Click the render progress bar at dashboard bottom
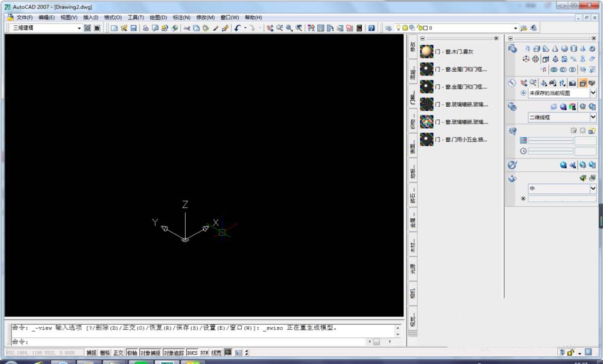The height and width of the screenshot is (364, 603). [x=562, y=199]
